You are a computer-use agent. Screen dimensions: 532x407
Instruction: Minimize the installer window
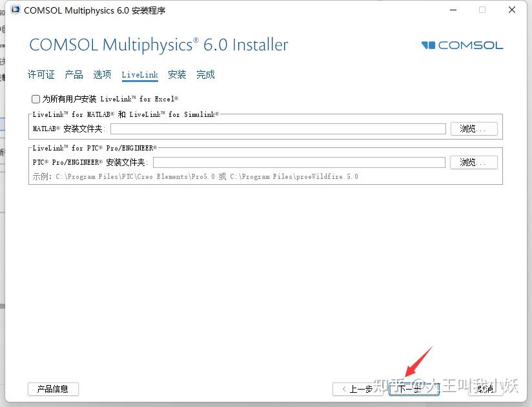[x=453, y=10]
